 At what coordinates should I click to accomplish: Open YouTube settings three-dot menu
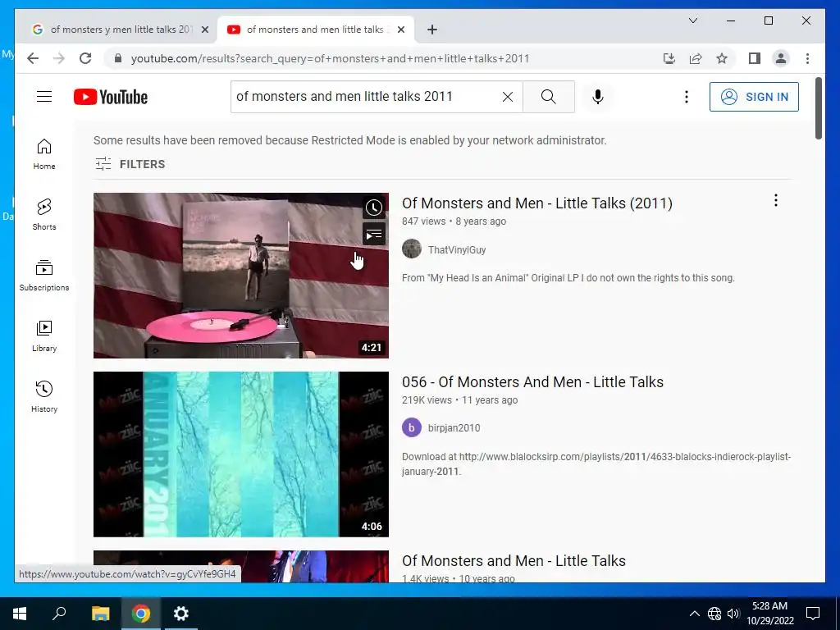coord(687,97)
